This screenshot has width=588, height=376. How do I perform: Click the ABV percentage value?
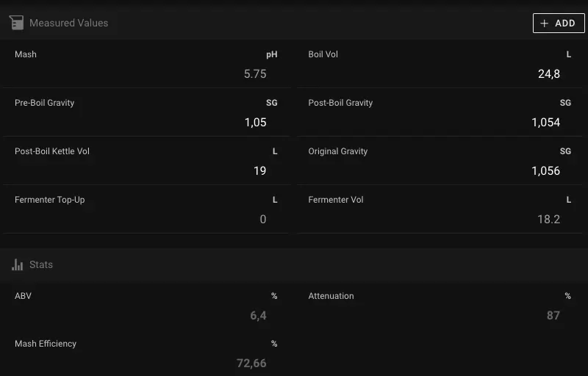[258, 316]
